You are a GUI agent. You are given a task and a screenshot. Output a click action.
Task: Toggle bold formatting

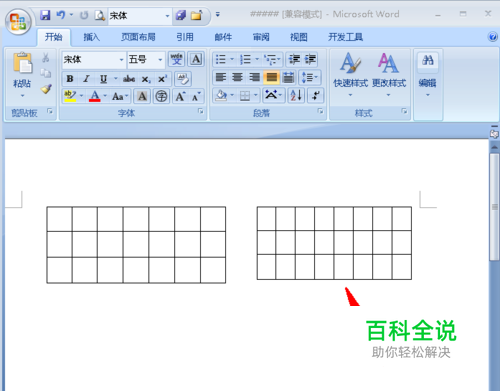pos(70,79)
